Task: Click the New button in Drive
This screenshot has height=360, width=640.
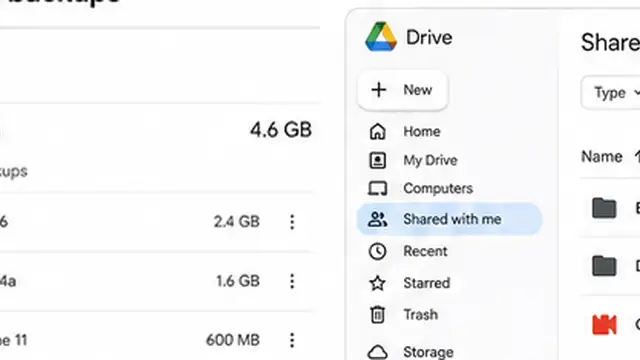Action: (x=402, y=90)
